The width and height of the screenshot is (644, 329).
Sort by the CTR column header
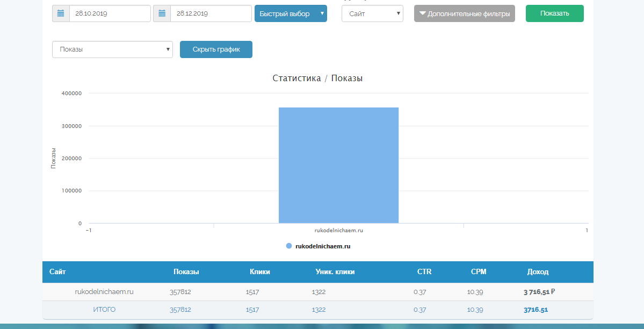[424, 272]
